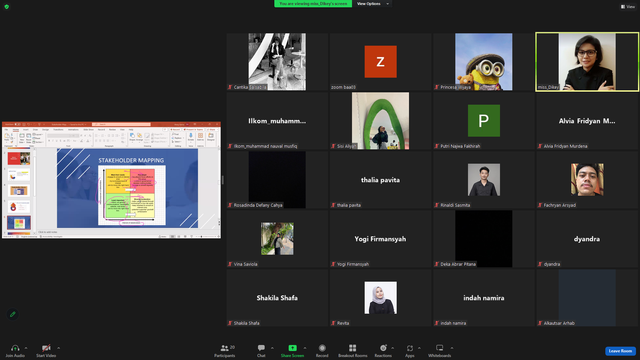Click the Yogi Firmansyah tile name

(x=380, y=239)
